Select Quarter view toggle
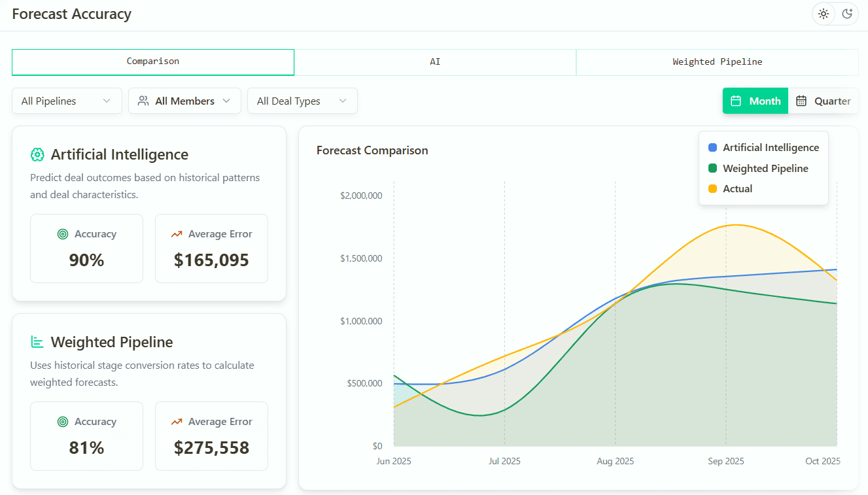Screen dimensions: 868x495 tap(824, 101)
